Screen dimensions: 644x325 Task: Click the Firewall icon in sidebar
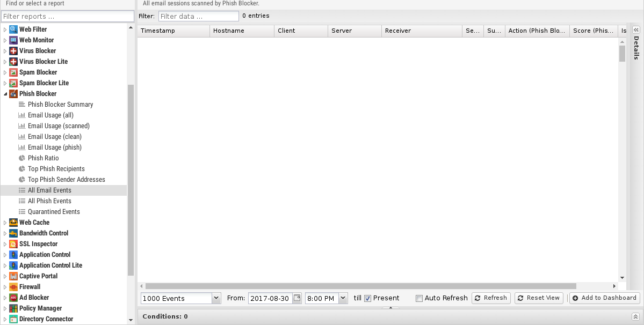(x=13, y=287)
